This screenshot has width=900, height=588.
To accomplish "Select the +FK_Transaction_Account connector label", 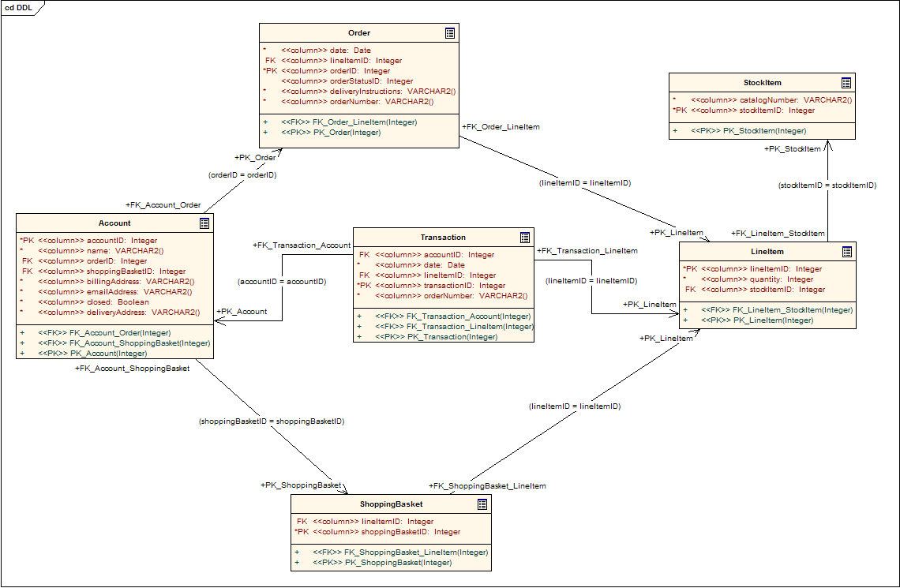I will pos(302,245).
